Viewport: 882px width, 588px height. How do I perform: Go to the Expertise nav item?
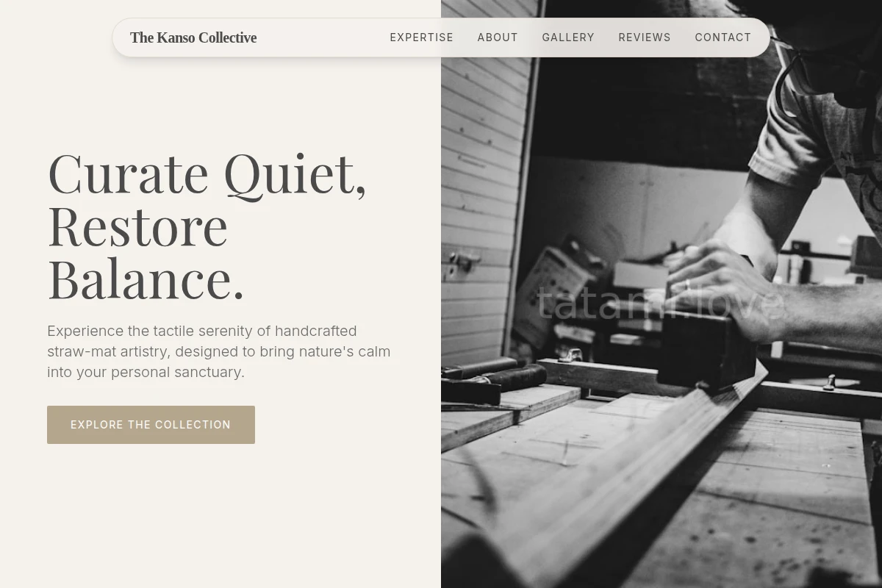(x=422, y=37)
